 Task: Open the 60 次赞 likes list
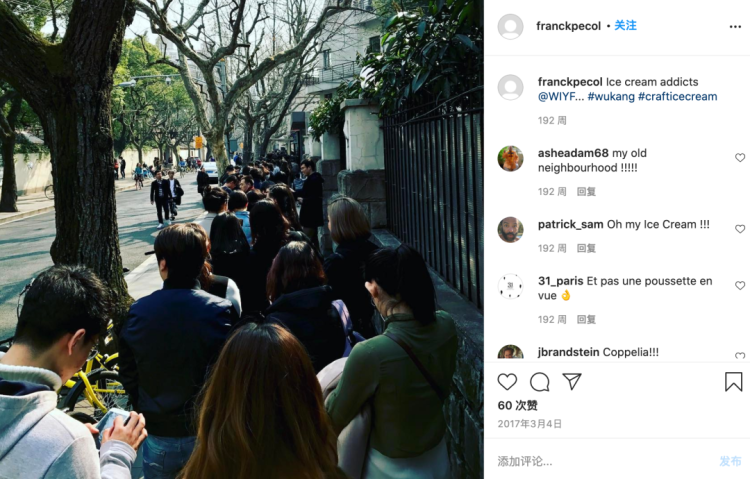(518, 405)
